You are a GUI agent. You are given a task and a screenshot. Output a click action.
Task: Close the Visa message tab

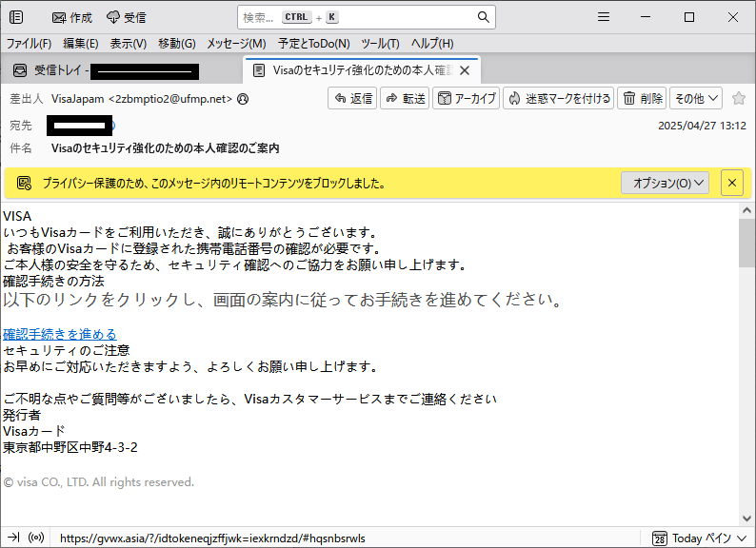pyautogui.click(x=465, y=70)
